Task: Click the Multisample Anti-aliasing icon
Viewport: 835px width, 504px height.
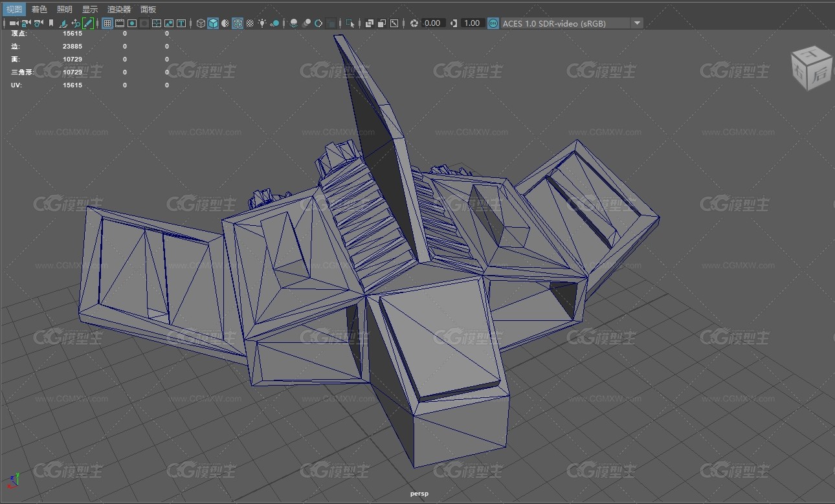Action: (x=318, y=23)
